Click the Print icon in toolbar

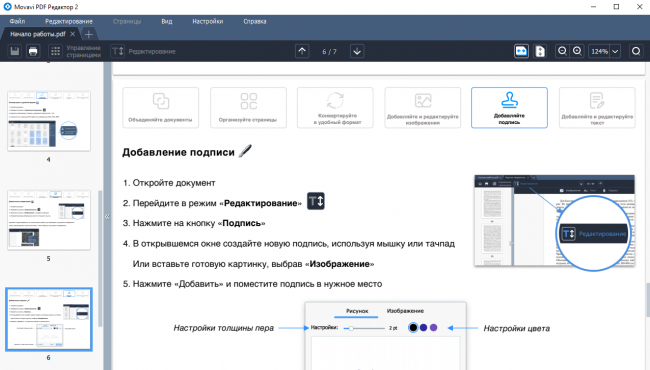pos(33,51)
